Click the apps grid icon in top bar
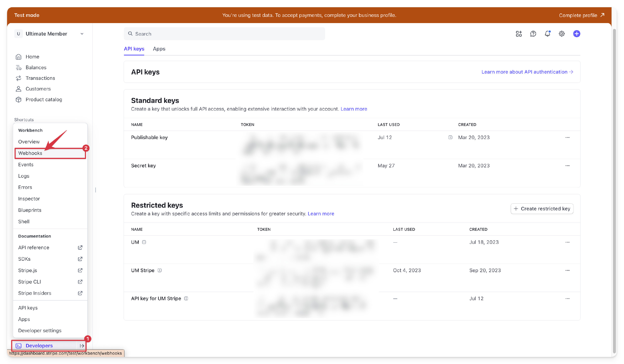 pyautogui.click(x=519, y=34)
